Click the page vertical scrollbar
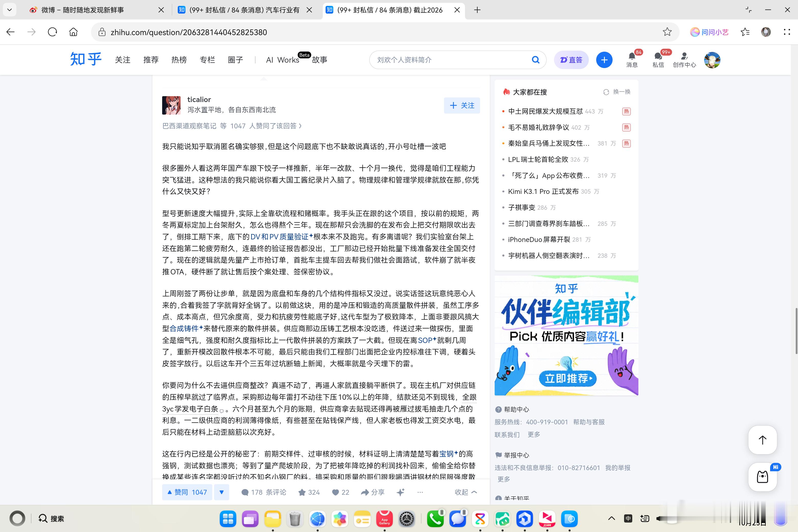798x532 pixels. coord(796,331)
